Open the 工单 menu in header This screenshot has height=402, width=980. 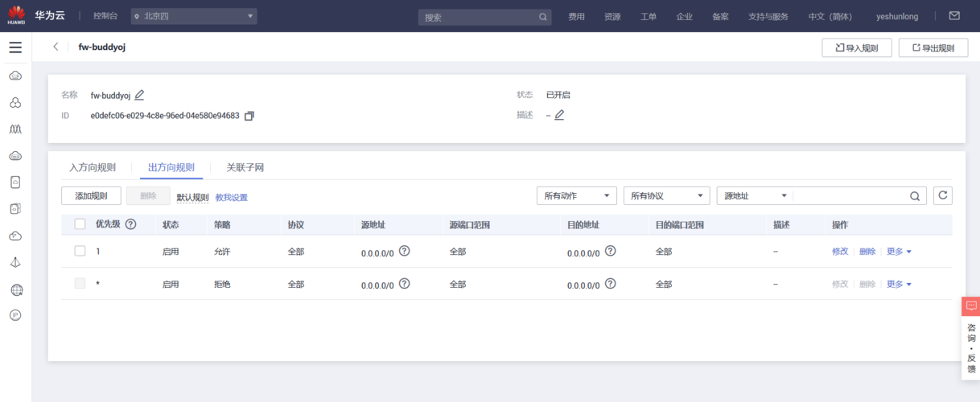pos(649,16)
